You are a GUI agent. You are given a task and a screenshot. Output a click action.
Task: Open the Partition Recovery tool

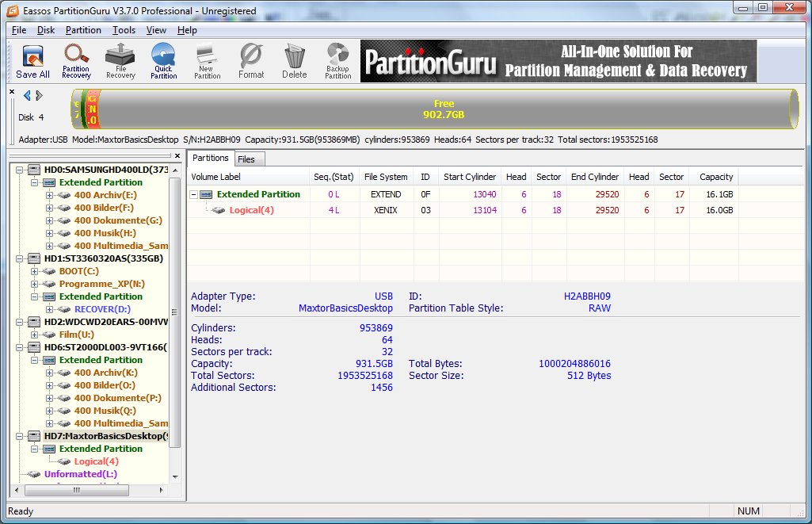click(76, 61)
